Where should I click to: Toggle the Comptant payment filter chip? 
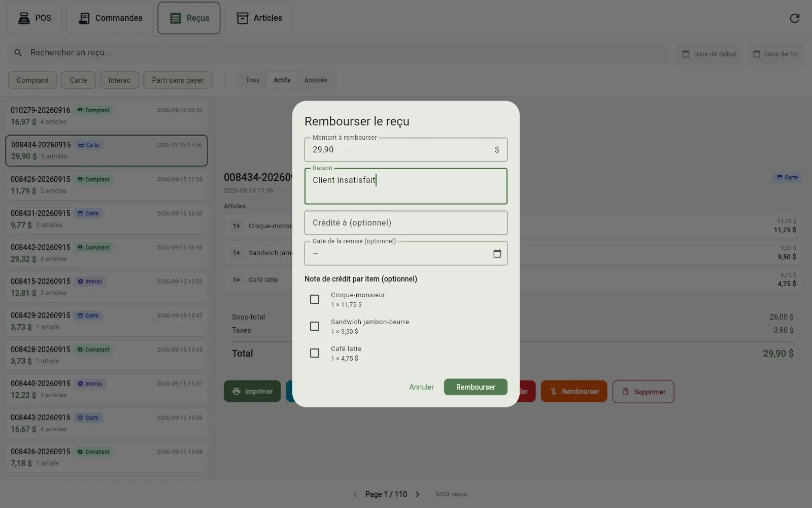coord(32,80)
